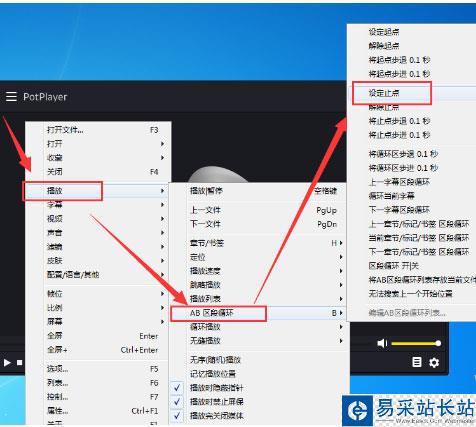Expand the 帧位 submenu
This screenshot has width=476, height=427.
(x=98, y=293)
